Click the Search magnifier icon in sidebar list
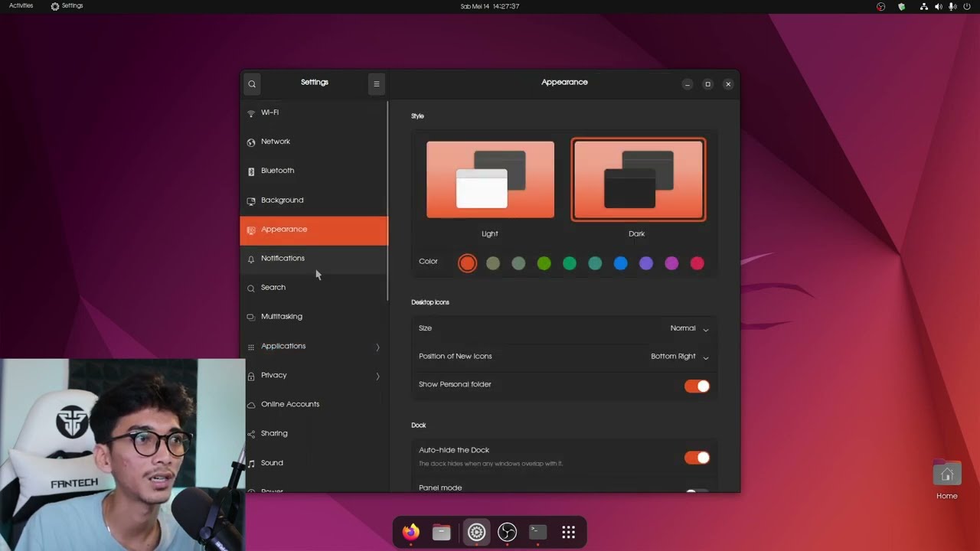The image size is (980, 551). pos(251,289)
